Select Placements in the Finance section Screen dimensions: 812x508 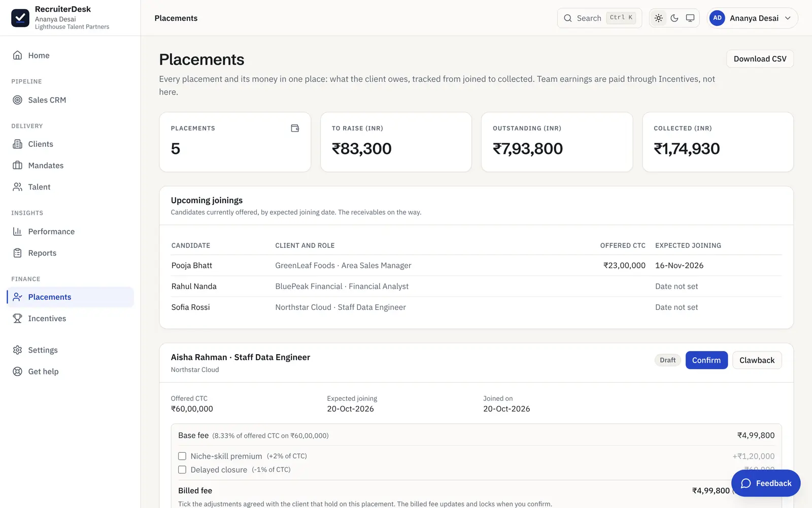point(70,297)
